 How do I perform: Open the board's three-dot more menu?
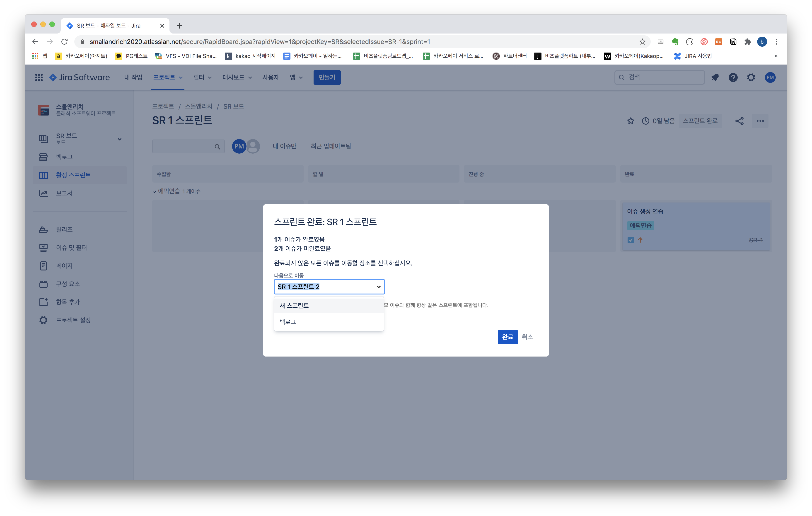760,121
